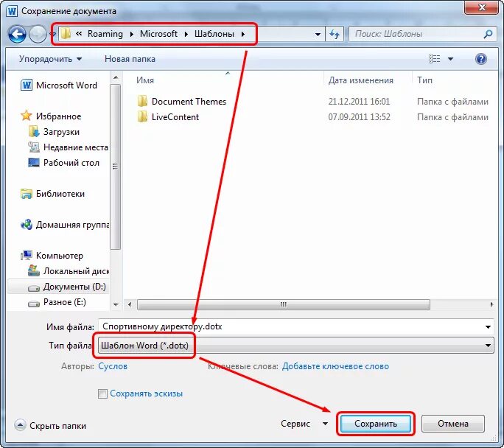504x448 pixels.
Task: Click the Microsoft breadcrumb segment
Action: [158, 34]
